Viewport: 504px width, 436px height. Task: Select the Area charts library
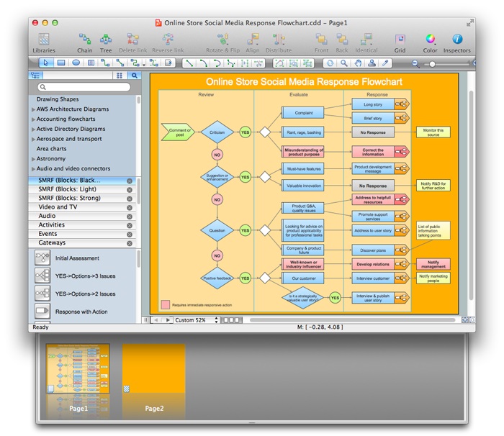tap(51, 149)
